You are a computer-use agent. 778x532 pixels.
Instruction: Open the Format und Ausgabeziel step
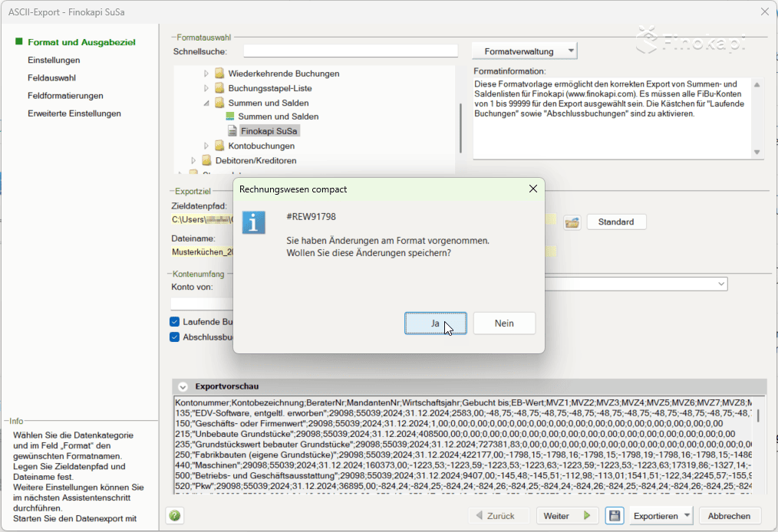click(81, 42)
